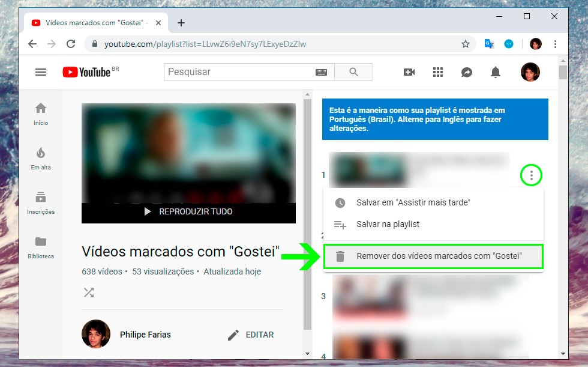The height and width of the screenshot is (367, 588).
Task: Open the messages share icon in header
Action: [467, 72]
